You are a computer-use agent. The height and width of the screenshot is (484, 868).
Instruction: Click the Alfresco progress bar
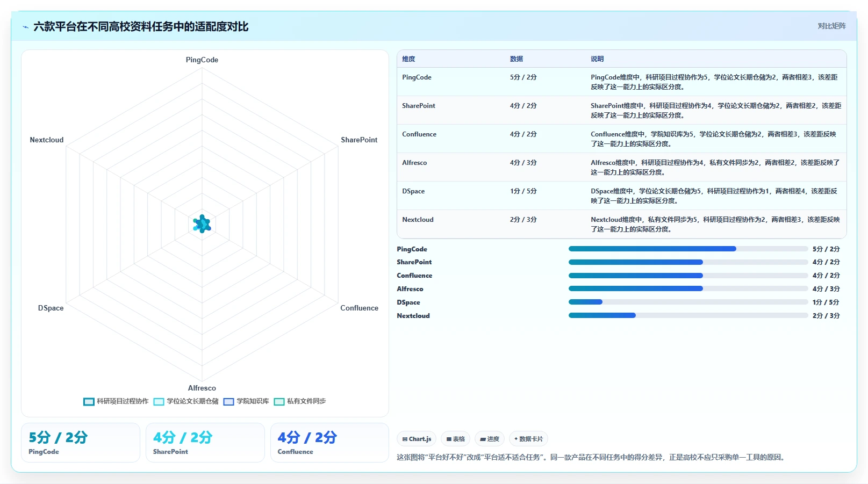click(x=688, y=288)
